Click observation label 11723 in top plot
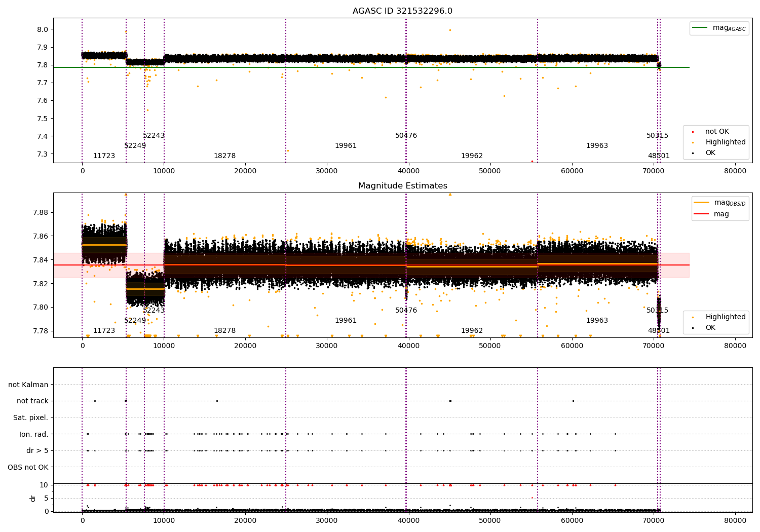The image size is (760, 532). pyautogui.click(x=104, y=156)
